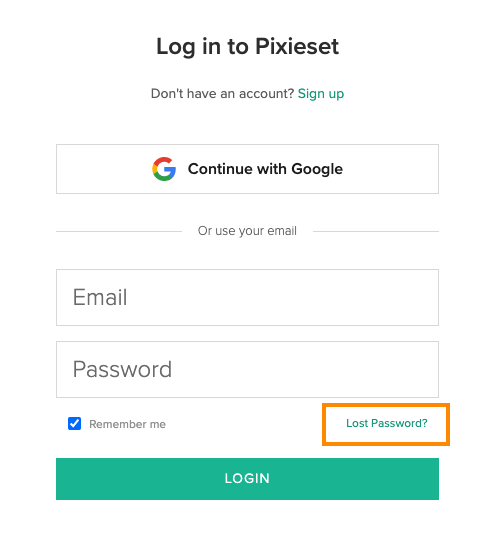Click the Or use your email divider text

click(x=247, y=231)
